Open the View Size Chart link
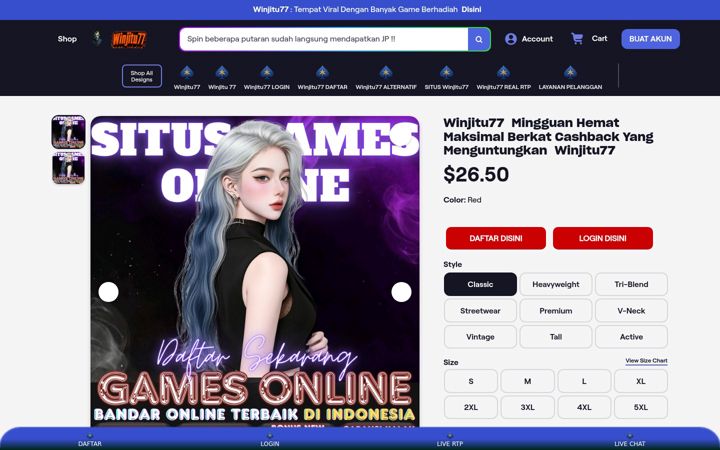The width and height of the screenshot is (720, 450). 646,361
